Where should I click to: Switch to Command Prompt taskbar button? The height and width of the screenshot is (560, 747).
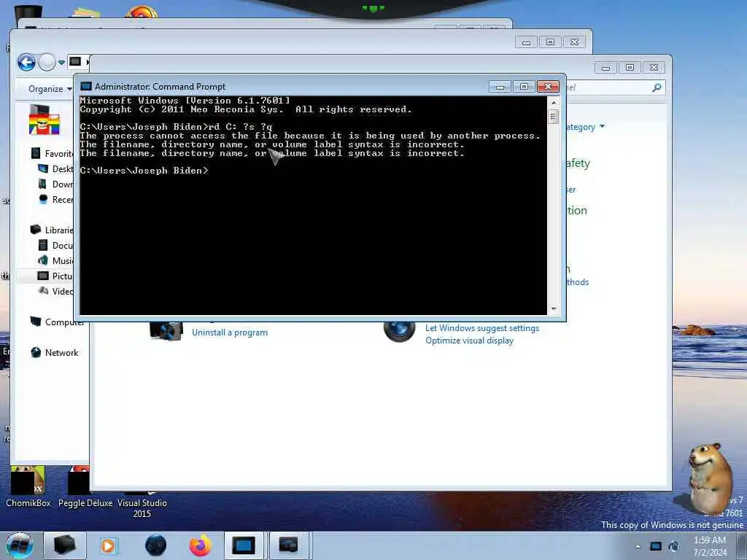click(244, 545)
